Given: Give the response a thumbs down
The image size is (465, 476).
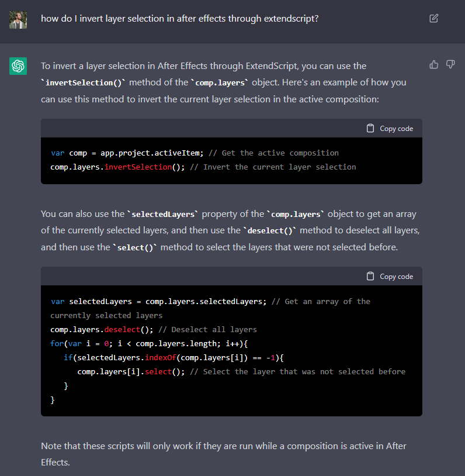Looking at the screenshot, I should (450, 64).
